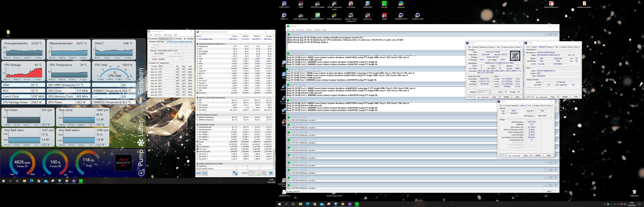Click Intel driver updates link in Core Temp

180,42
